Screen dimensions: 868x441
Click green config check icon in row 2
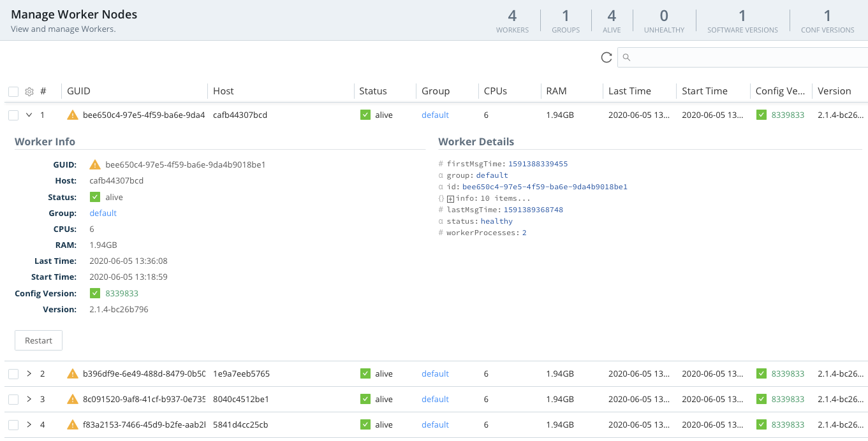tap(761, 374)
